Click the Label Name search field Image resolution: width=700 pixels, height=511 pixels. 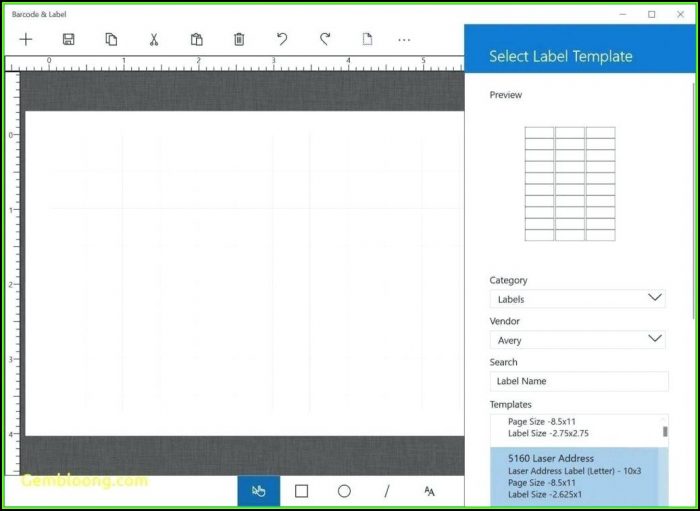coord(579,381)
